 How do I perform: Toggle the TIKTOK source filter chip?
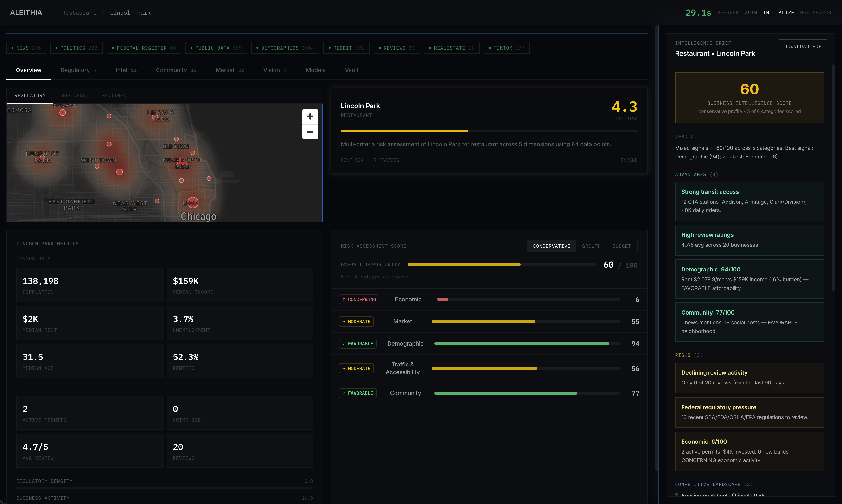[506, 48]
